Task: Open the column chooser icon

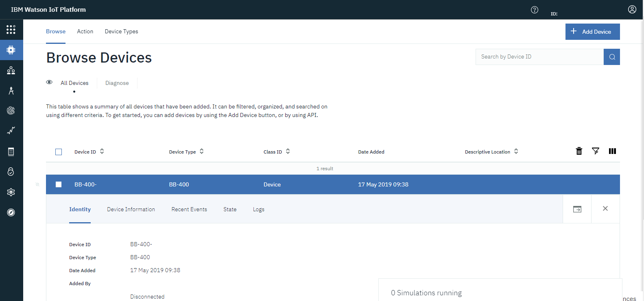Action: coord(612,151)
